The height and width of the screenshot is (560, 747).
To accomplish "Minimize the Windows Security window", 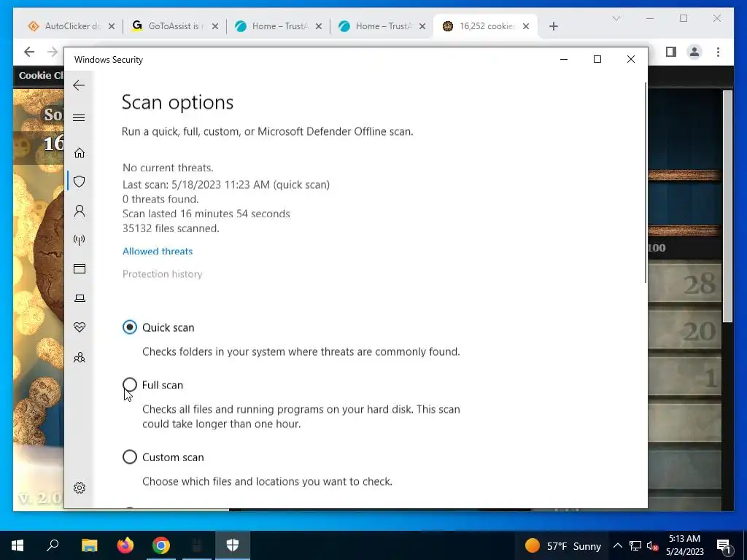I will tap(564, 59).
